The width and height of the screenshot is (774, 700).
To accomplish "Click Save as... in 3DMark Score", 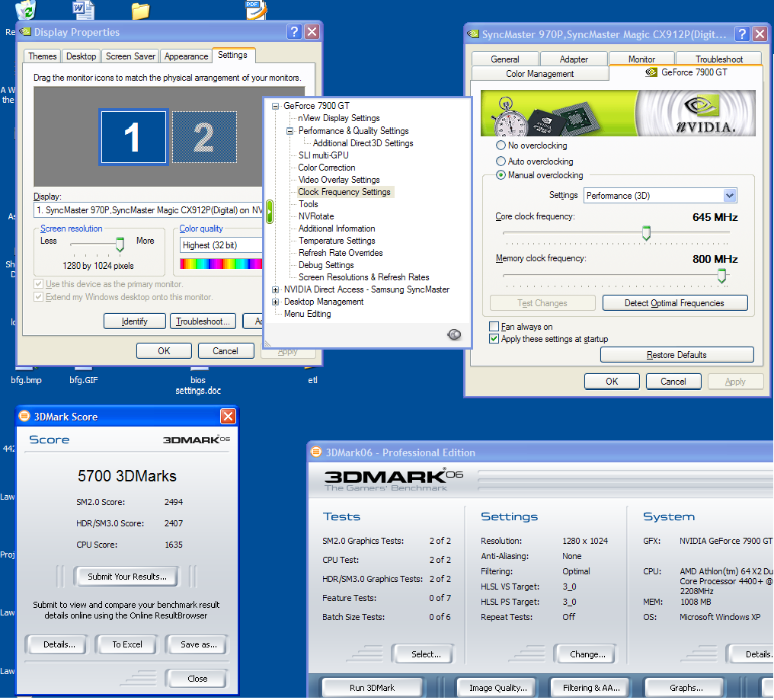I will [x=198, y=644].
